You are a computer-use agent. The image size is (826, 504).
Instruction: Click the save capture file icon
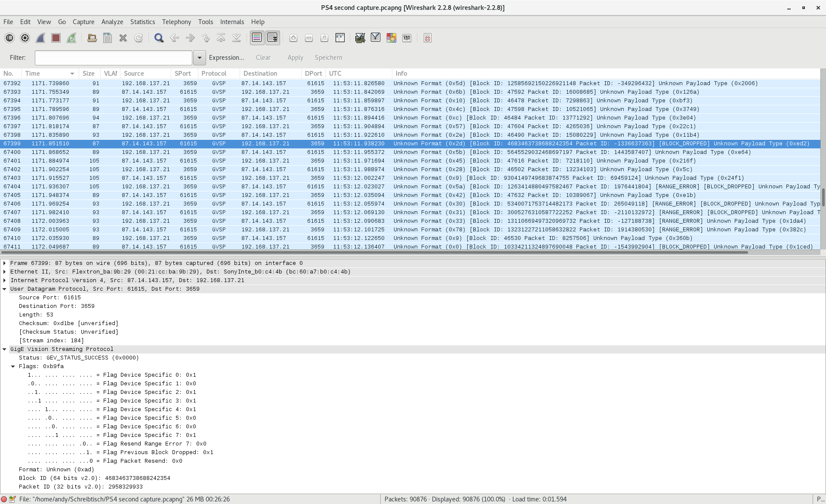108,38
